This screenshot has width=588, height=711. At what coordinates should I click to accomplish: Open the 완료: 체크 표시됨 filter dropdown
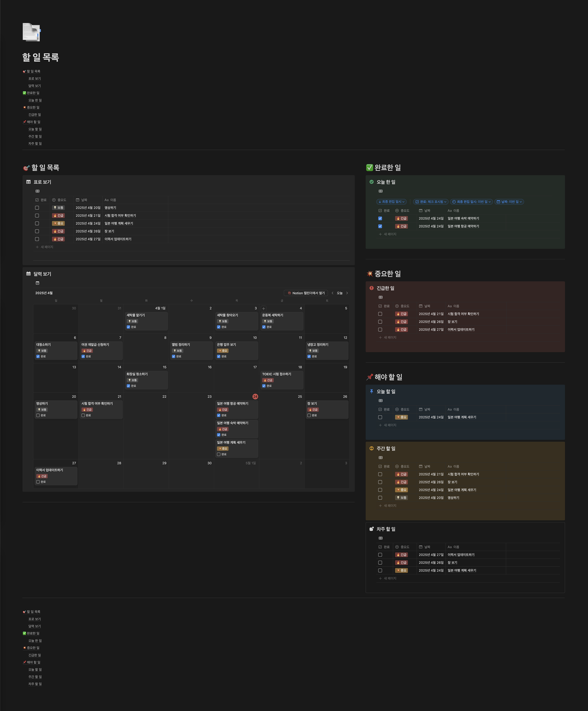431,202
